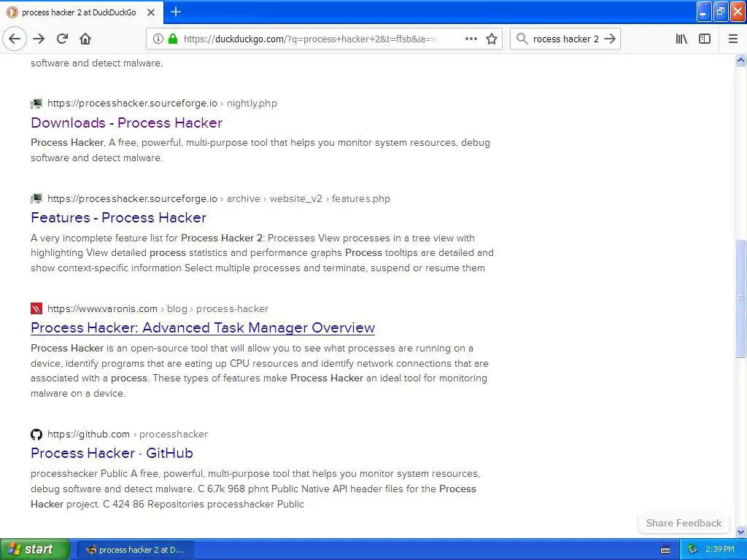
Task: Click the www.varonis.com blog URL text
Action: pos(158,308)
